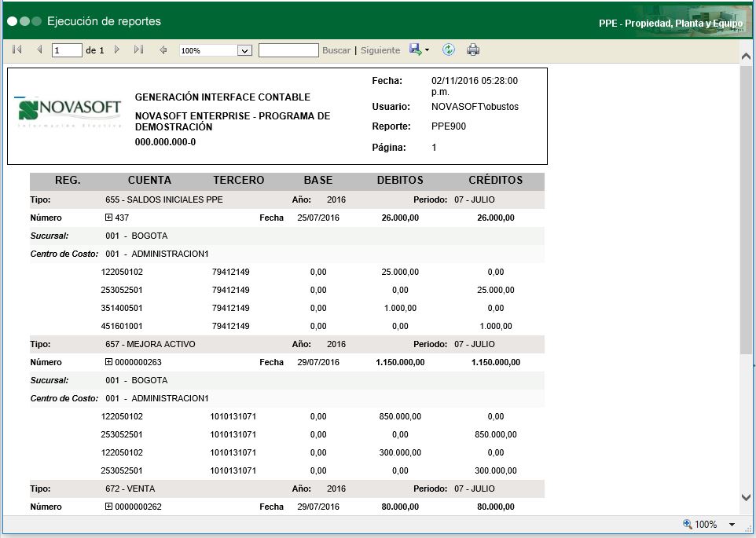756x538 pixels.
Task: Click the Buscar link
Action: click(x=336, y=50)
